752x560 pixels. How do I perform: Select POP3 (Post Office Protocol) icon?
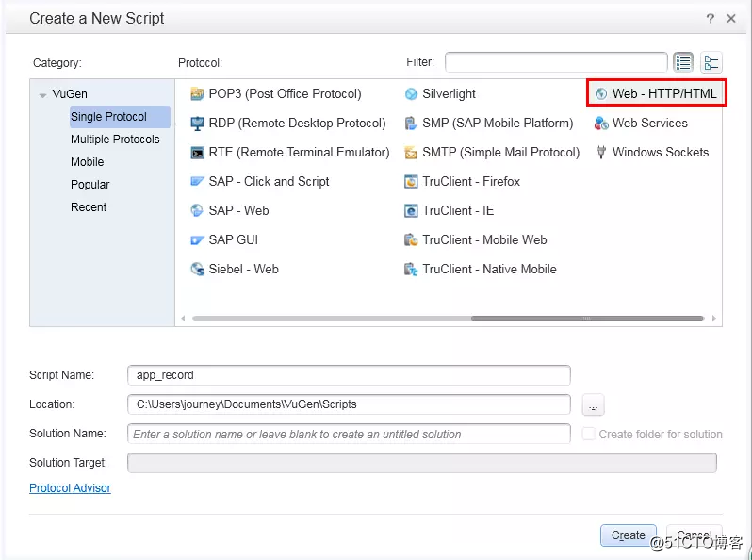[x=197, y=93]
